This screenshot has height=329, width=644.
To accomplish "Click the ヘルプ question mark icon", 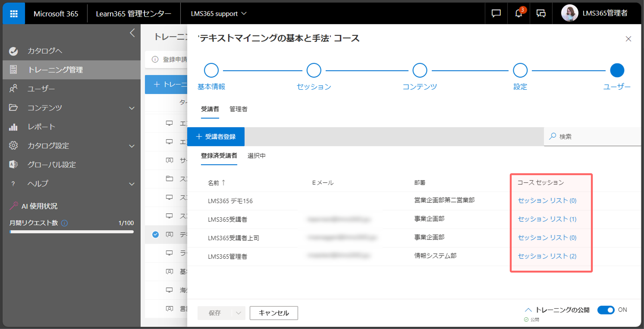I will tap(13, 184).
